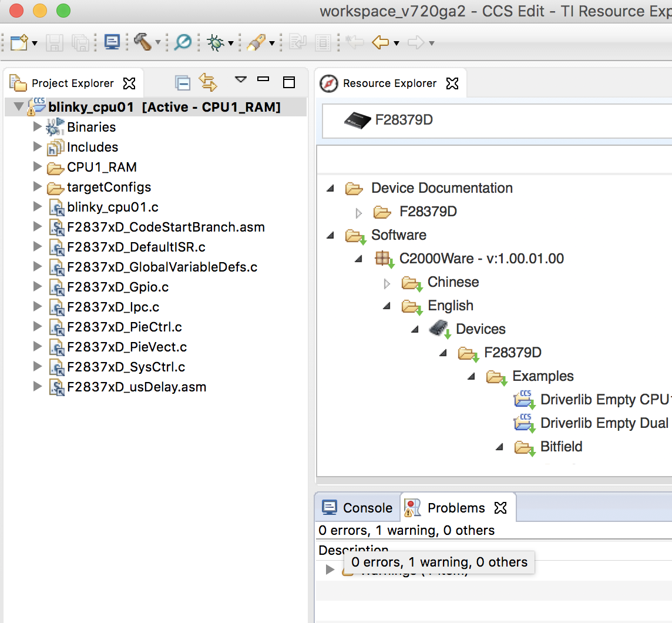Select F2837xD_GlobalVariableDefs.c file
The width and height of the screenshot is (672, 623).
pos(163,267)
